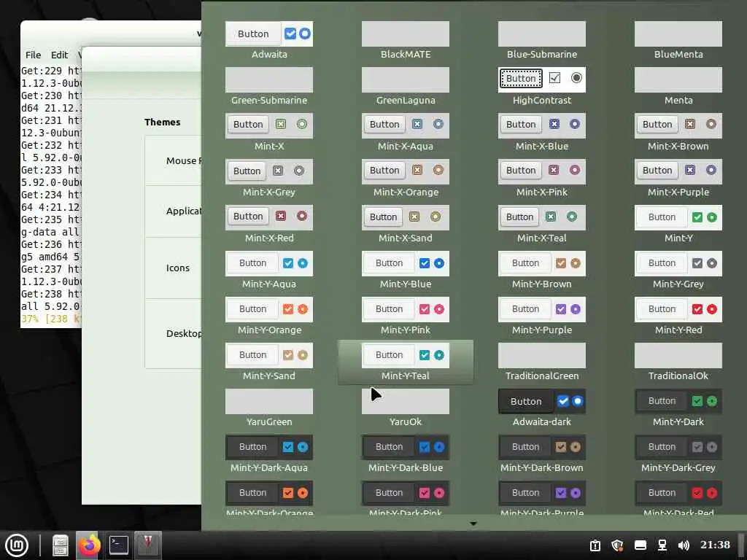Open Edit menu in terminal window
The image size is (747, 560).
click(x=59, y=55)
